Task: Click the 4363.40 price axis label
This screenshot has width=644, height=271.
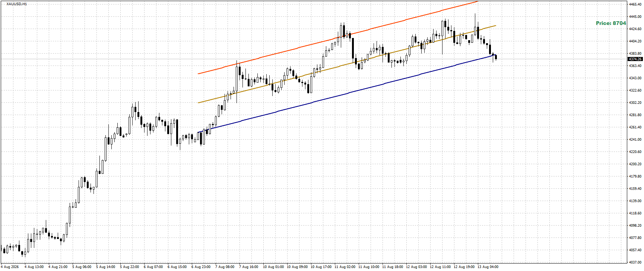Action: tap(635, 66)
